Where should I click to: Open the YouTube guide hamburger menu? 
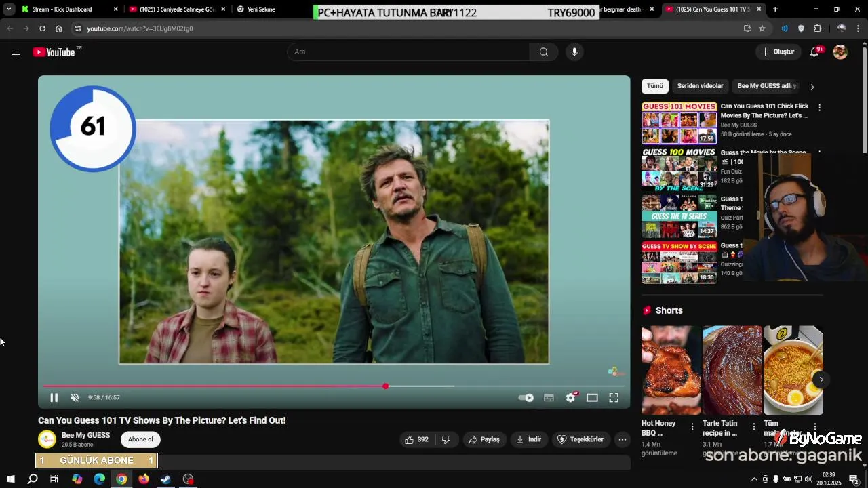(16, 52)
